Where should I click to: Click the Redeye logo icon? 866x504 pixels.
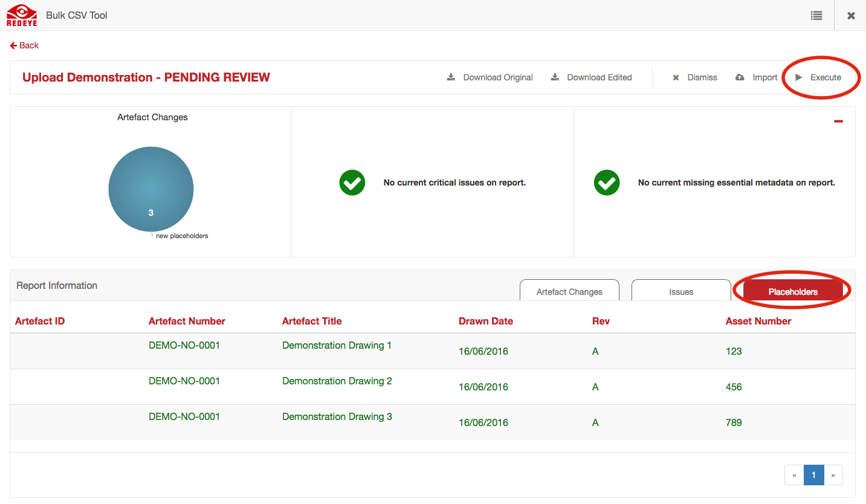[x=22, y=15]
